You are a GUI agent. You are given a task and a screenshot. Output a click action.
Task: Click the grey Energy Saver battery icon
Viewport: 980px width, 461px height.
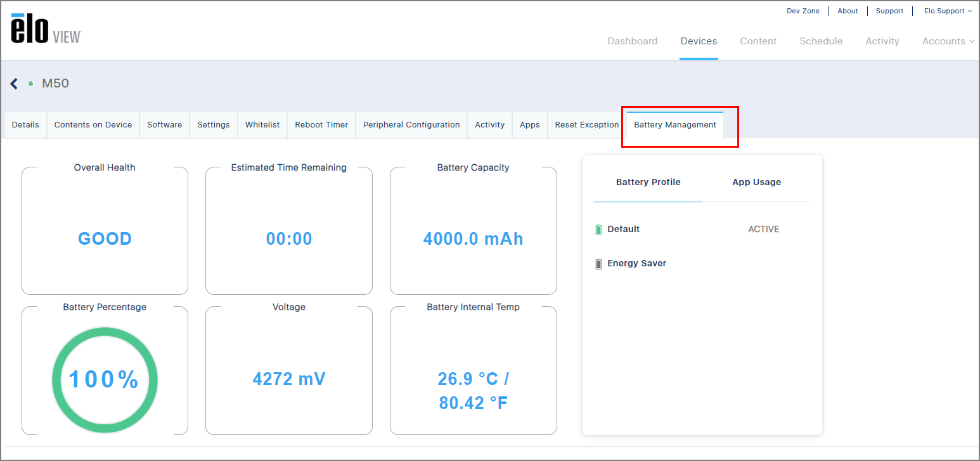click(598, 264)
